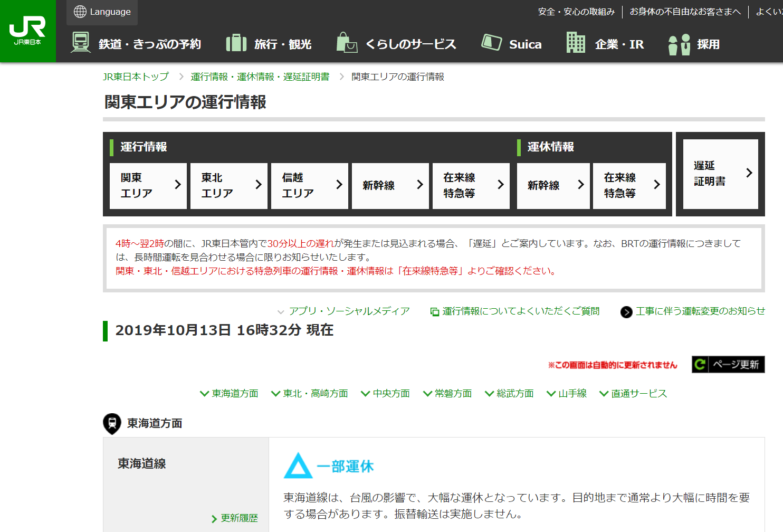This screenshot has height=532, width=783.
Task: Open 鉄道・きっぷの予約 menu
Action: [137, 44]
